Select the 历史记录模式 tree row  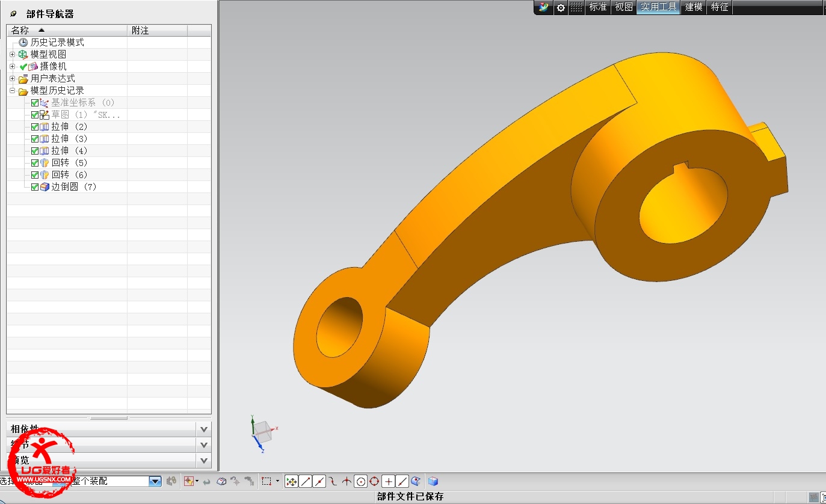pos(109,42)
